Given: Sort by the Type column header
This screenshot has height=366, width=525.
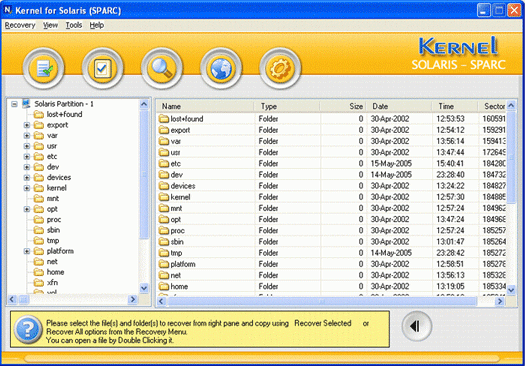Looking at the screenshot, I should pyautogui.click(x=287, y=106).
